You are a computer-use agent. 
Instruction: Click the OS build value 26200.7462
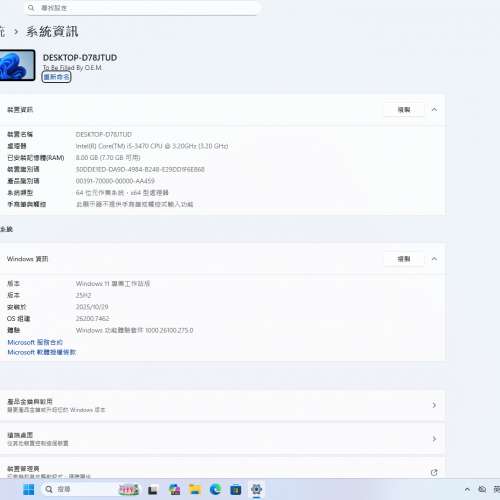92,319
